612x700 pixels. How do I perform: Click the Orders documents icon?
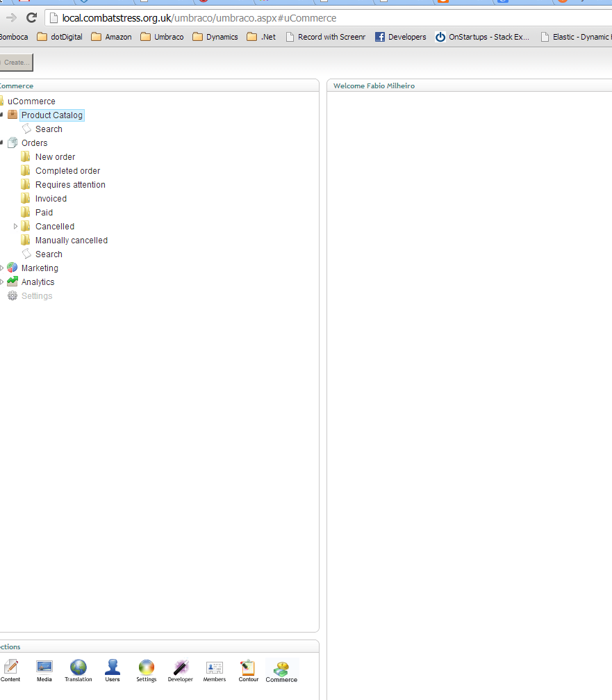point(13,143)
